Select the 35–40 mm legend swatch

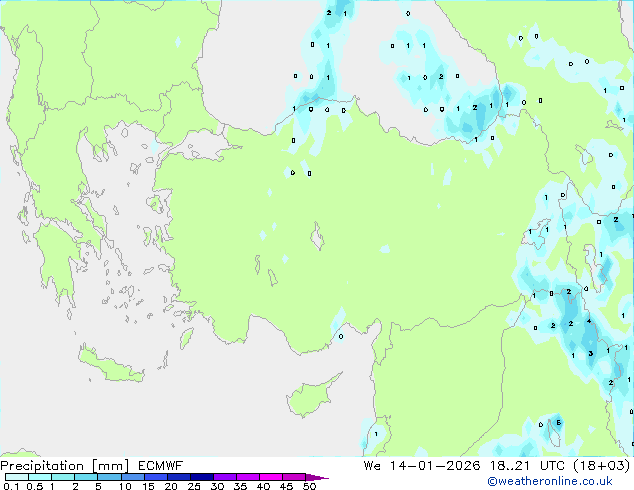247,477
